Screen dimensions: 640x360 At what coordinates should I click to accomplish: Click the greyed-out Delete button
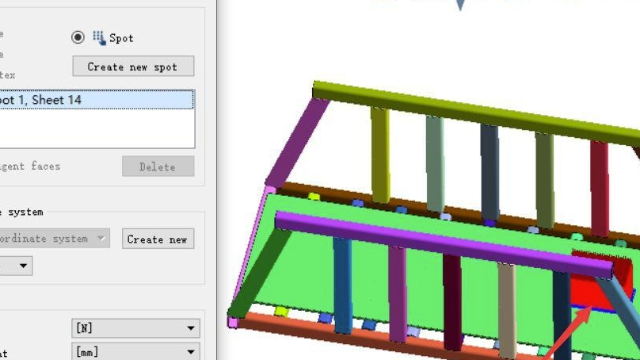(158, 167)
